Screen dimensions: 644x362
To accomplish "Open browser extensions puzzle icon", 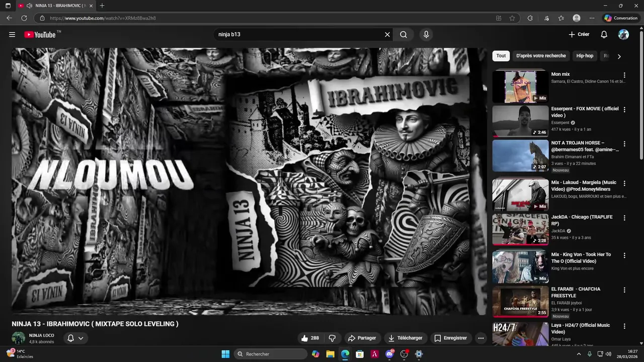I will point(530,18).
